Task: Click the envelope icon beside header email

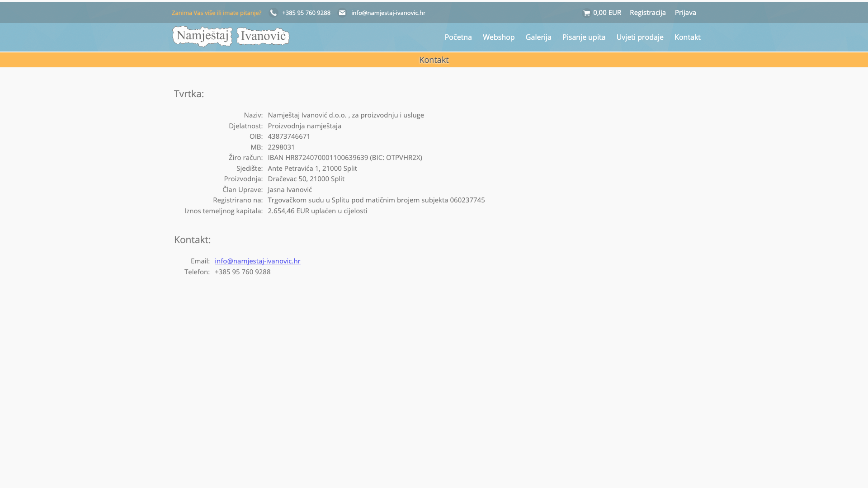Action: (342, 13)
